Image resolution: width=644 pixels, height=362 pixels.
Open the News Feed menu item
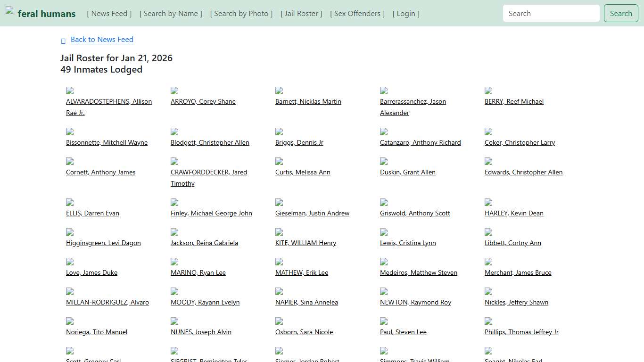click(109, 14)
